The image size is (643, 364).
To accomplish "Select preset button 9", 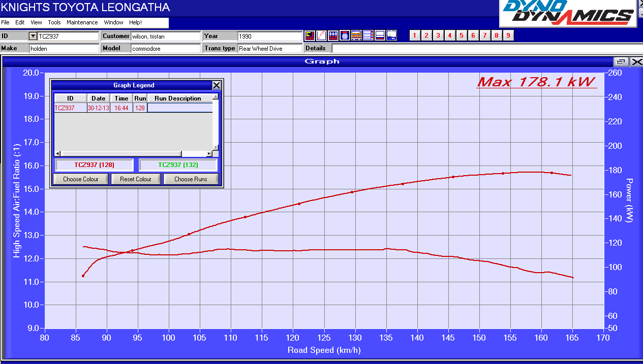I will 508,35.
